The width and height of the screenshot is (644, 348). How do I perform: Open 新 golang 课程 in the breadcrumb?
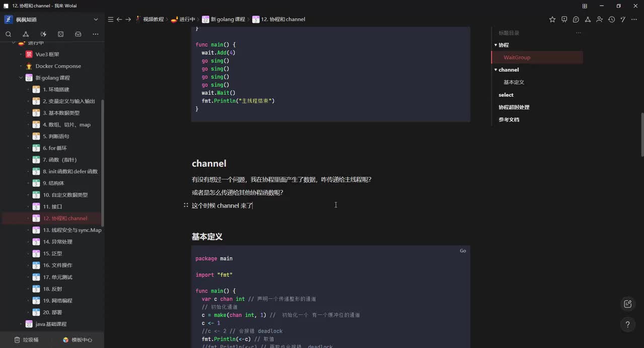[223, 19]
